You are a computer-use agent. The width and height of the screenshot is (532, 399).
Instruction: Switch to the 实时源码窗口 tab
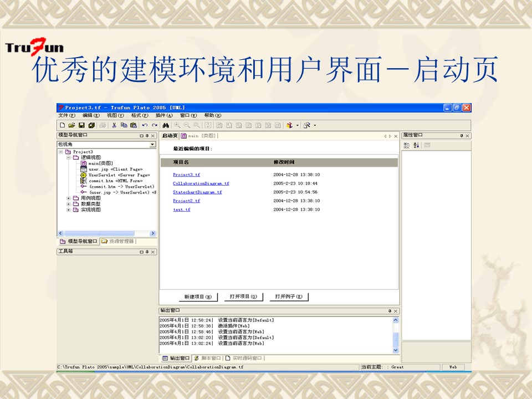(243, 358)
